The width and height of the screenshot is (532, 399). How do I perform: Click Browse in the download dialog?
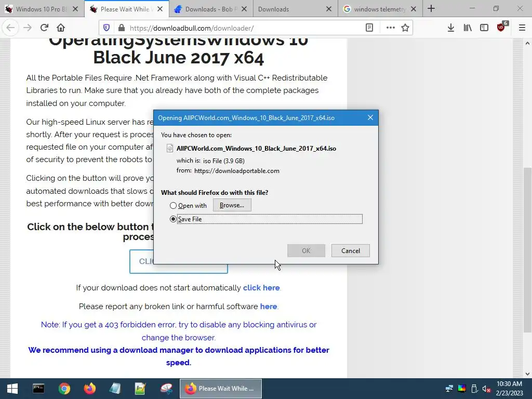[232, 205]
